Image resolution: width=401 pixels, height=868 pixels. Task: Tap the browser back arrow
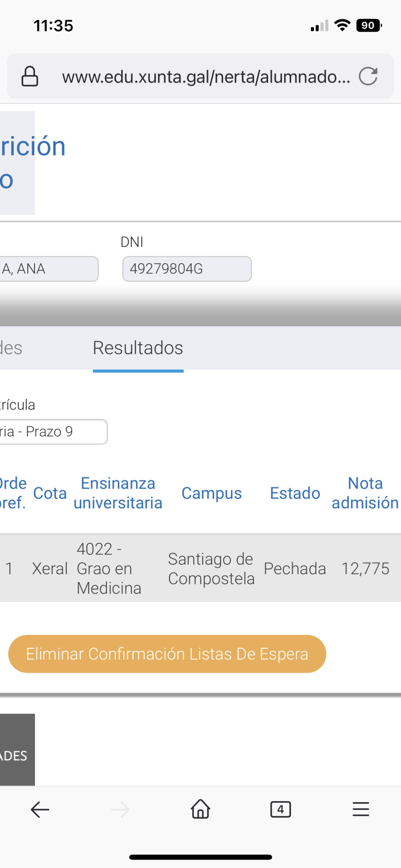click(40, 809)
